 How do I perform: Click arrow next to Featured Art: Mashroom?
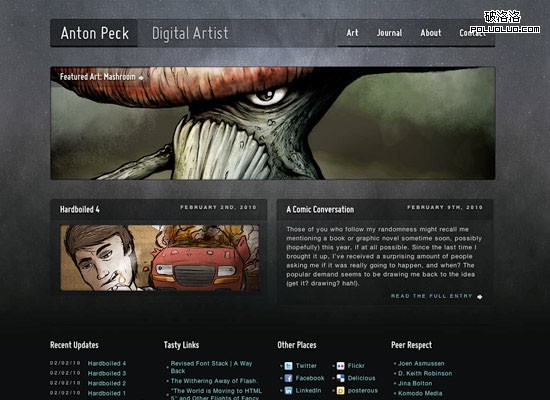pos(141,78)
